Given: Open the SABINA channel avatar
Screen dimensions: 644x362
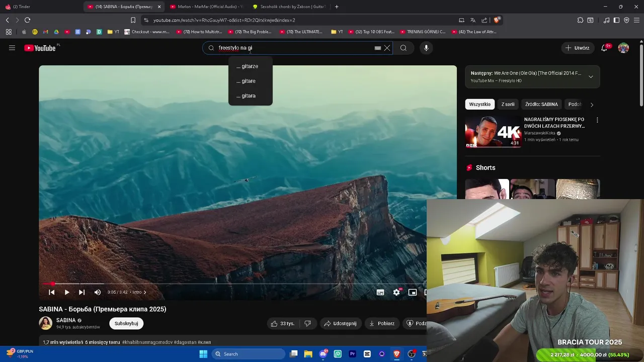Looking at the screenshot, I should coord(46,323).
